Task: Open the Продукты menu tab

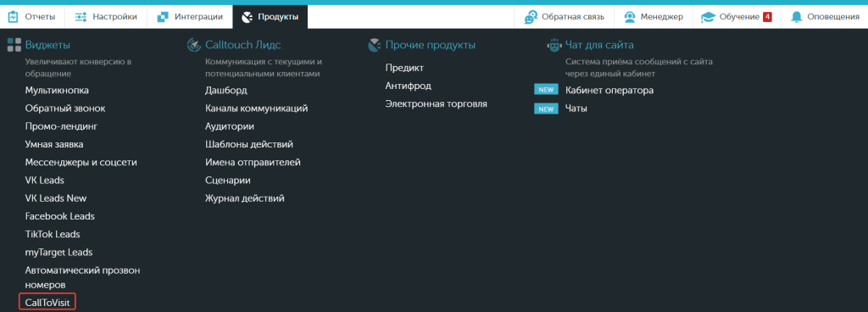Action: 270,17
